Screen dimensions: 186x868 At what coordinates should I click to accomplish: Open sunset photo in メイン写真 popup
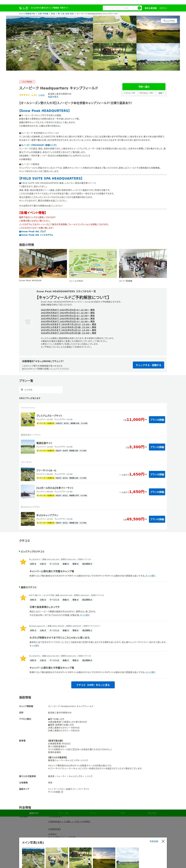[104, 858]
